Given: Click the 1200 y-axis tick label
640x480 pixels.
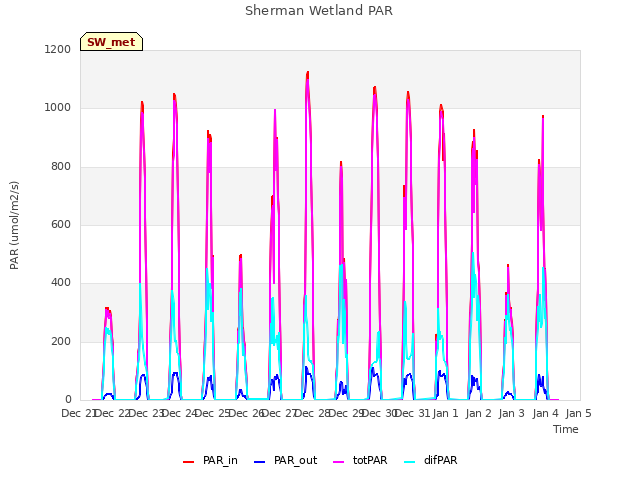Looking at the screenshot, I should tap(58, 49).
